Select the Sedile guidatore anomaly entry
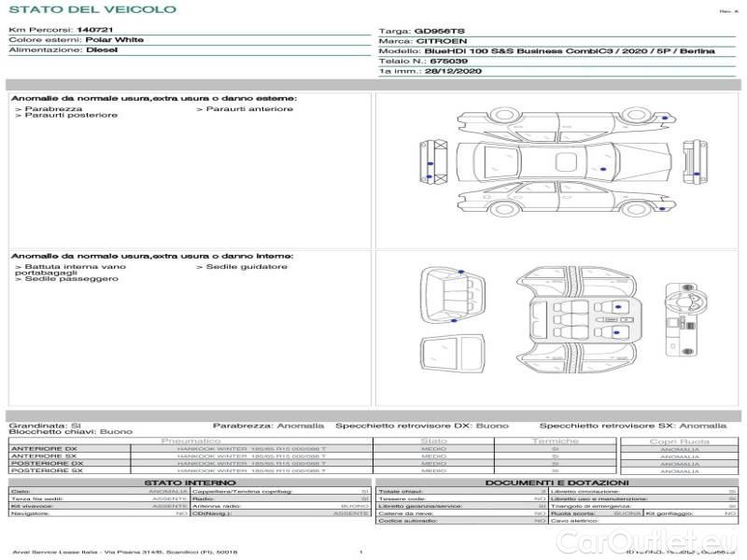The width and height of the screenshot is (747, 560). [x=246, y=267]
